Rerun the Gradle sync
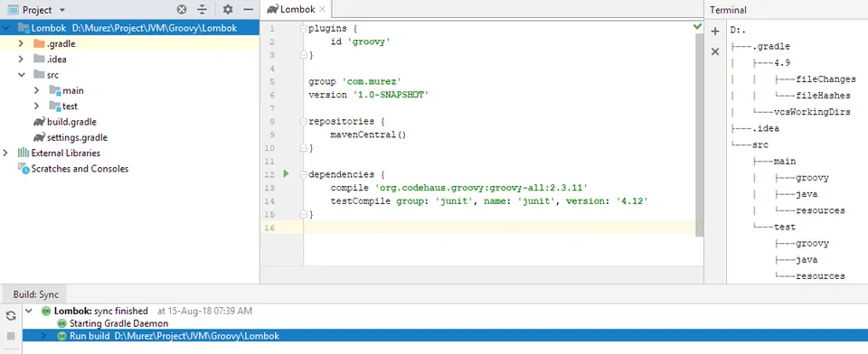This screenshot has height=354, width=868. coord(11,315)
